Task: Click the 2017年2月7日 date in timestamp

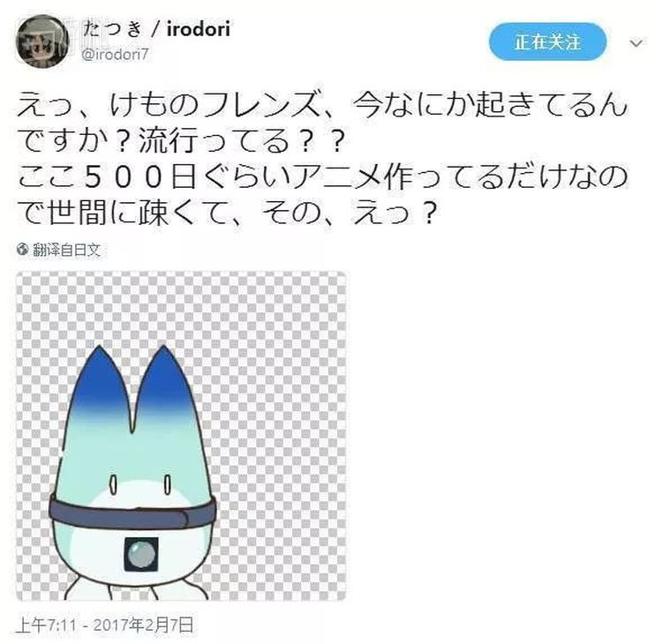Action: 143,625
